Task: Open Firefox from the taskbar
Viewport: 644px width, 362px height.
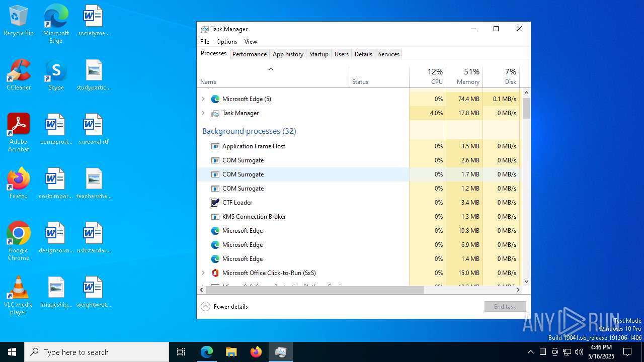Action: pos(256,352)
